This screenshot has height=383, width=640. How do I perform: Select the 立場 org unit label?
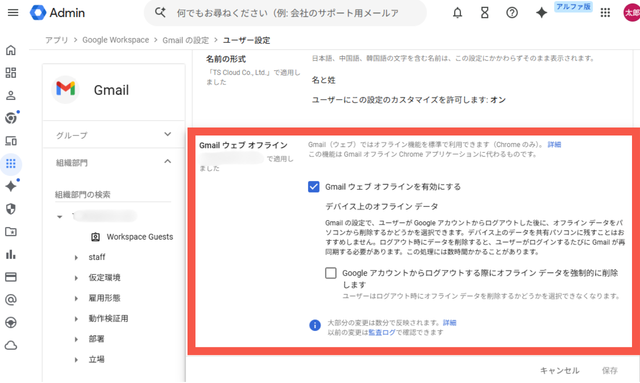tap(96, 359)
